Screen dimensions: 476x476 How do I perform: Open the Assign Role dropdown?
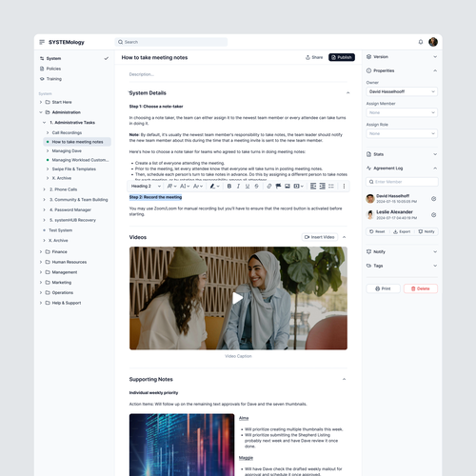point(402,133)
